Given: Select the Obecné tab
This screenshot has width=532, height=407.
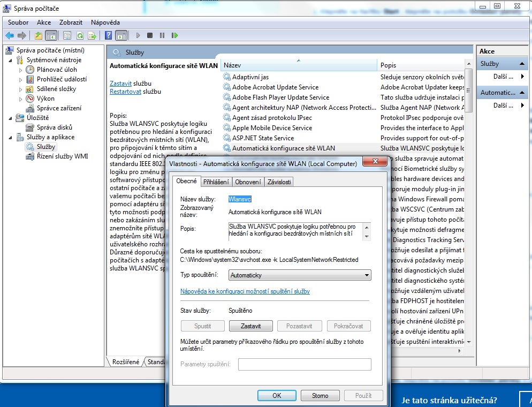Looking at the screenshot, I should (x=186, y=181).
